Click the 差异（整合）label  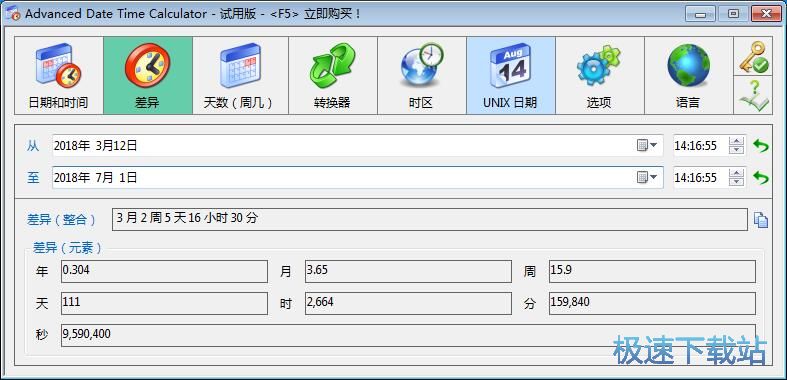tap(62, 220)
